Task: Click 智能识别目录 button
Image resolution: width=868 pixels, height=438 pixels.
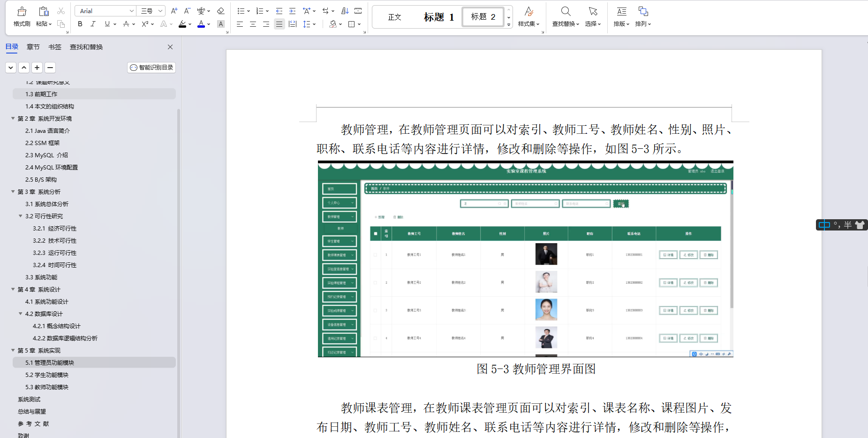Action: (x=151, y=68)
